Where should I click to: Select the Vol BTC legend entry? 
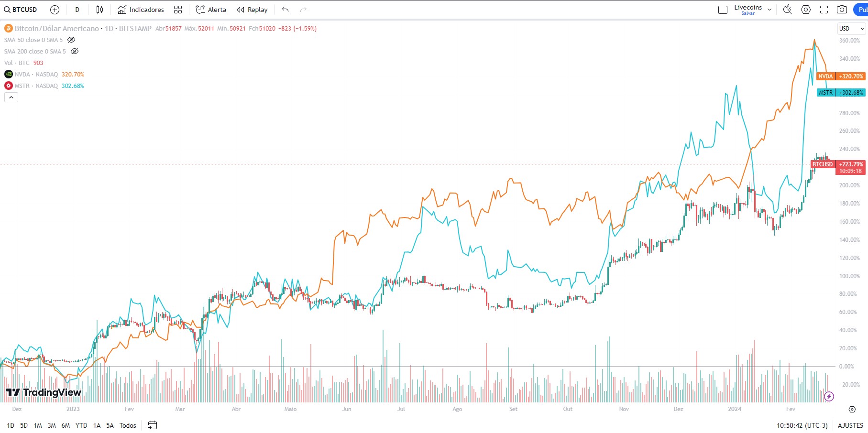17,63
